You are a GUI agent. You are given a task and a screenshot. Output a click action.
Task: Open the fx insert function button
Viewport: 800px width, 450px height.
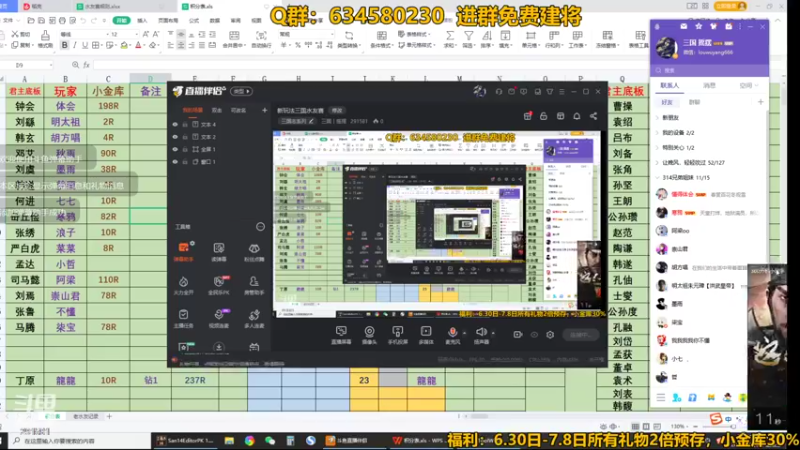(x=86, y=65)
